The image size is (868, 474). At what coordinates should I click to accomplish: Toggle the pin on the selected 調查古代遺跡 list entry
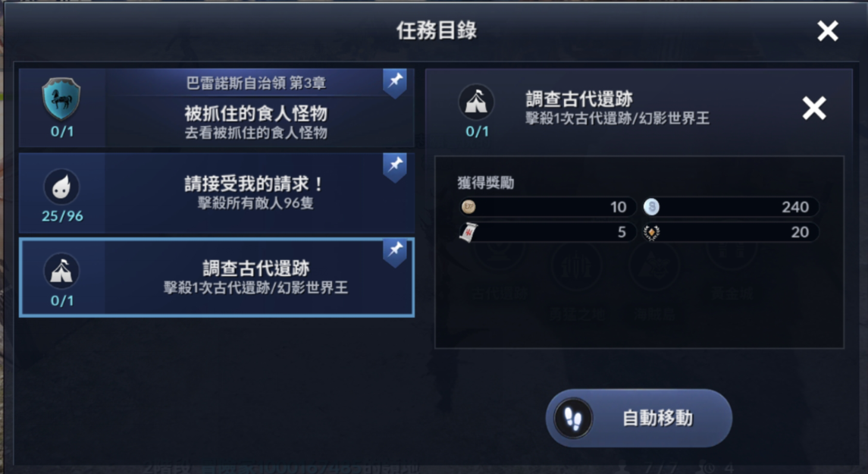click(395, 251)
